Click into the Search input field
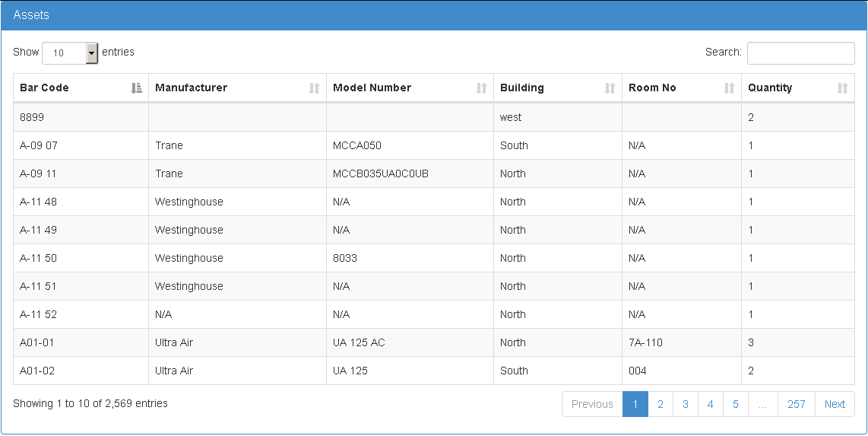868x436 pixels. click(x=800, y=53)
